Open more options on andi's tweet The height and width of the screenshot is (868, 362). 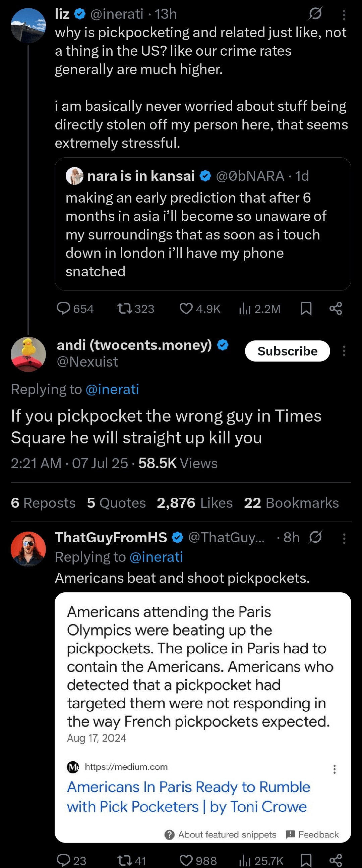[x=344, y=351]
